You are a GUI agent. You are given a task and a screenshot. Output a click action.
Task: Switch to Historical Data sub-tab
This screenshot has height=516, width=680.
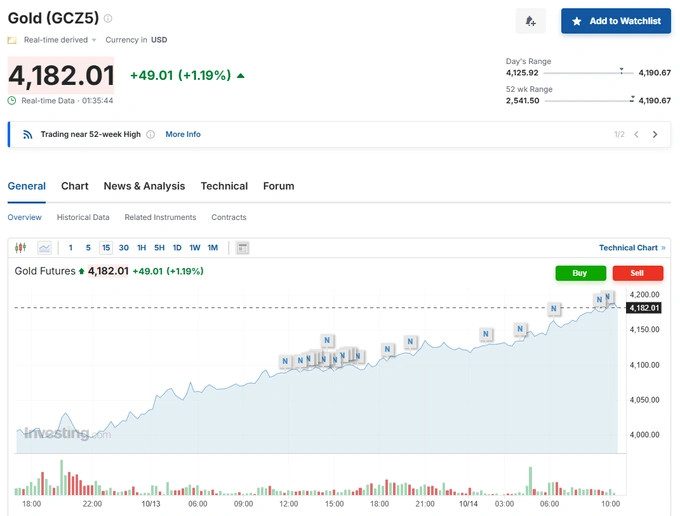(83, 217)
